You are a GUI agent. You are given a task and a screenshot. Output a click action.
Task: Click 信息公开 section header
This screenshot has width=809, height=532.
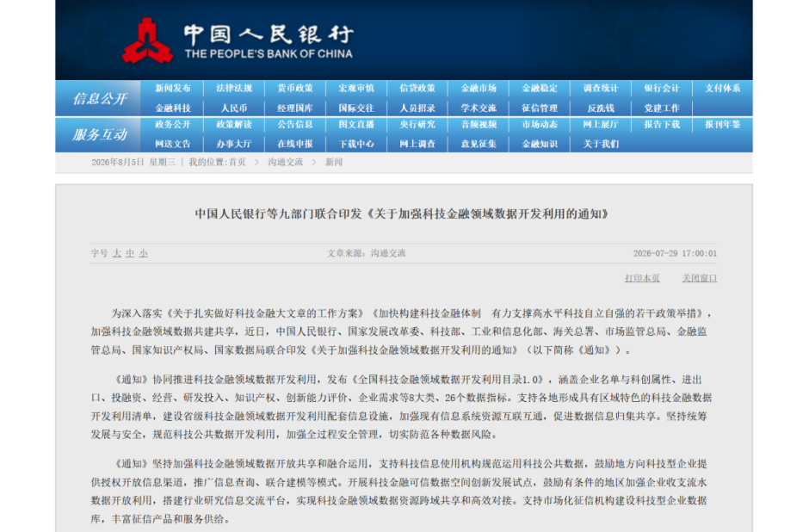coord(99,98)
